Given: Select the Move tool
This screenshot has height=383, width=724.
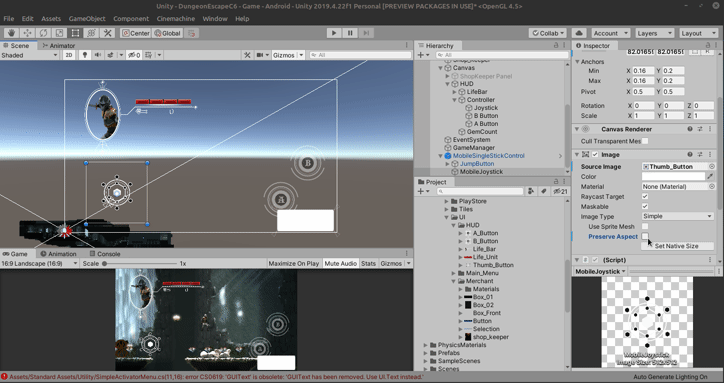Looking at the screenshot, I should point(27,33).
